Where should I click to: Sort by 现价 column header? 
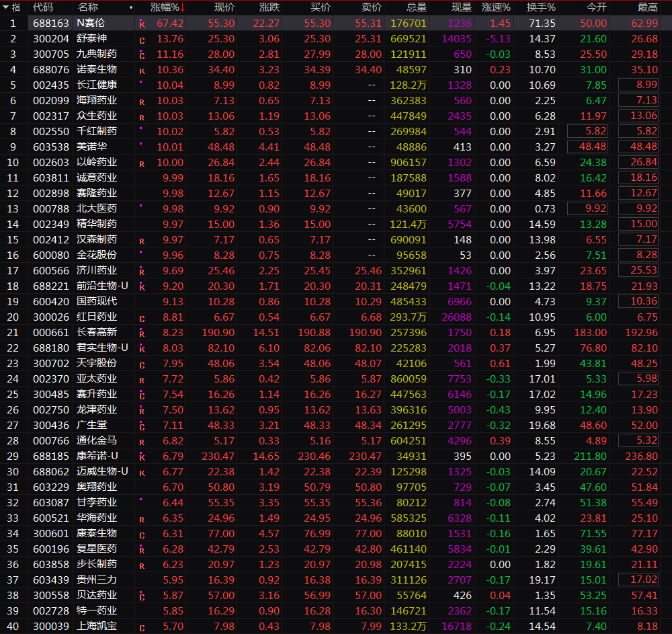[x=224, y=7]
